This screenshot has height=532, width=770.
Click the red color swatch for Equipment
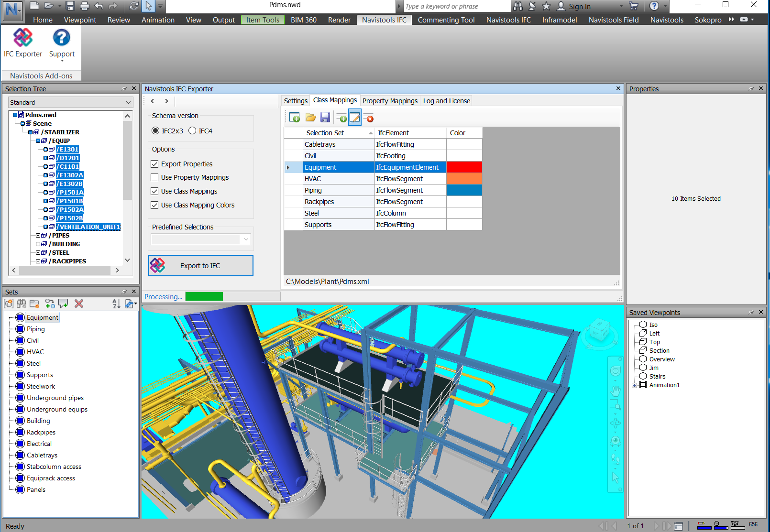click(x=464, y=167)
